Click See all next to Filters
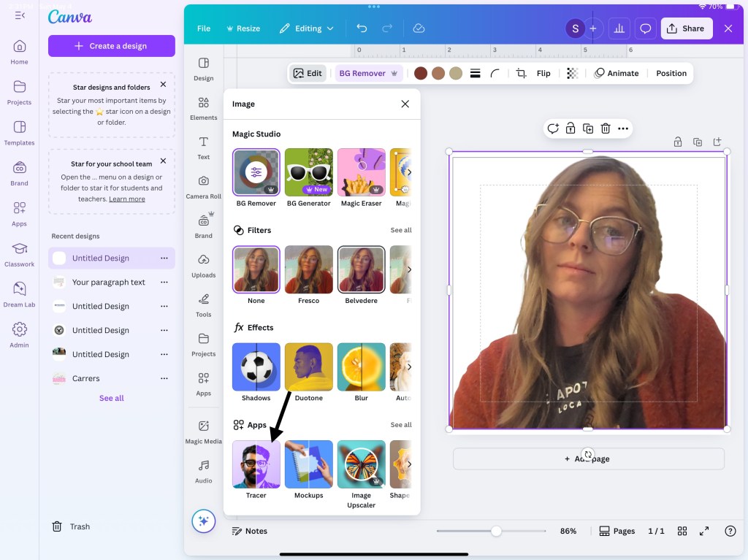The height and width of the screenshot is (560, 748). [x=400, y=230]
